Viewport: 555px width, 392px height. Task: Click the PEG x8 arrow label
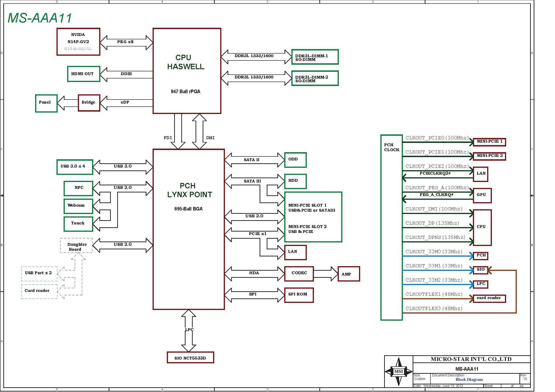pyautogui.click(x=125, y=42)
